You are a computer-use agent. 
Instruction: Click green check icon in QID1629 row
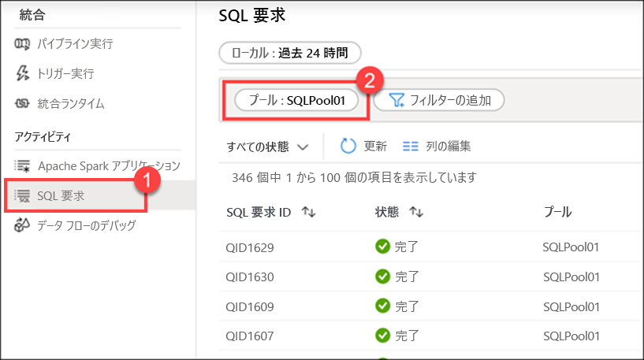click(x=382, y=247)
